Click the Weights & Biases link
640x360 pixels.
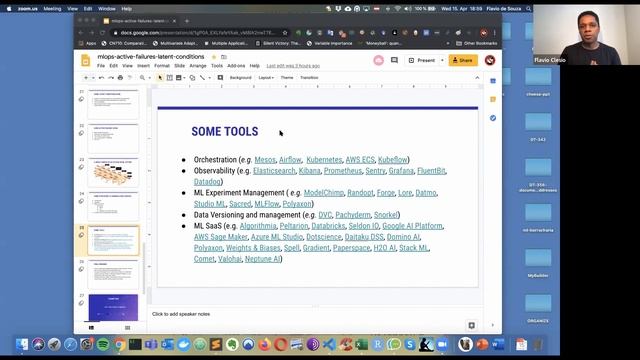click(x=253, y=248)
